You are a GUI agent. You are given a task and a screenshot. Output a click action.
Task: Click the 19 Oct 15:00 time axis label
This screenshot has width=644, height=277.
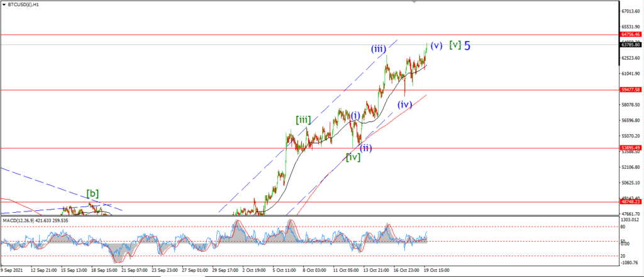[436, 271]
